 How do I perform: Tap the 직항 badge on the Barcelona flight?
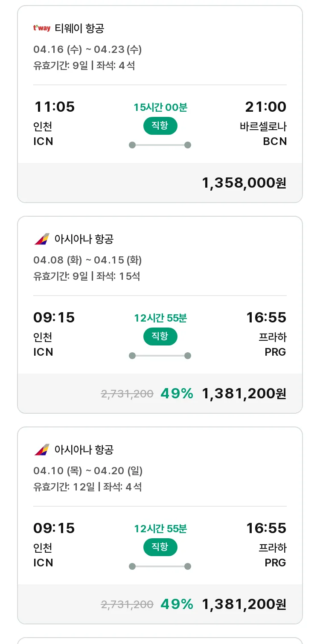point(160,126)
